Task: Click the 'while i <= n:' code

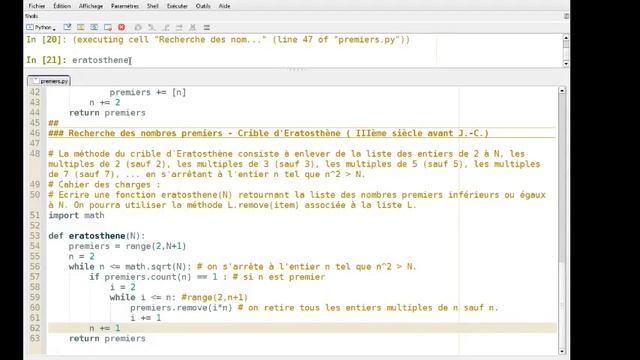Action: click(x=143, y=298)
